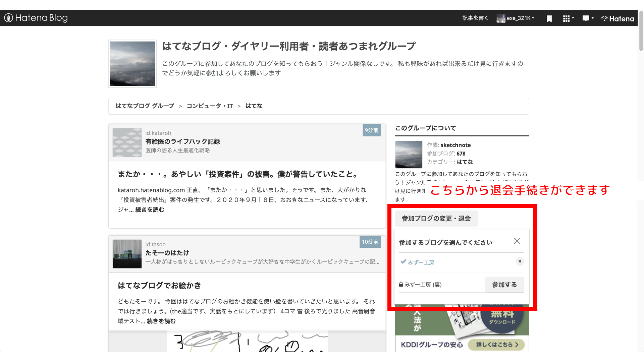This screenshot has width=644, height=362.
Task: Click the id:tasoo author text
Action: point(155,244)
